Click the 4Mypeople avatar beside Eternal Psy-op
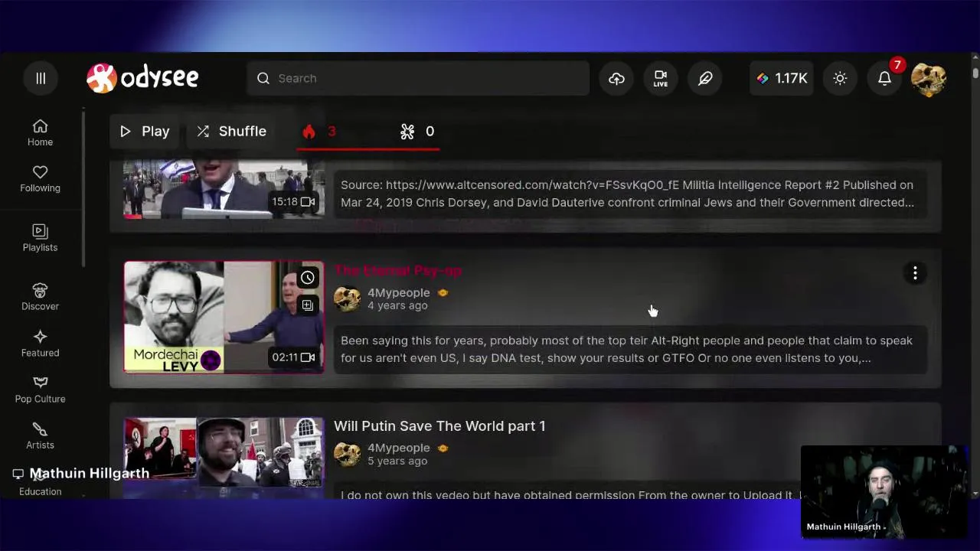 click(347, 298)
